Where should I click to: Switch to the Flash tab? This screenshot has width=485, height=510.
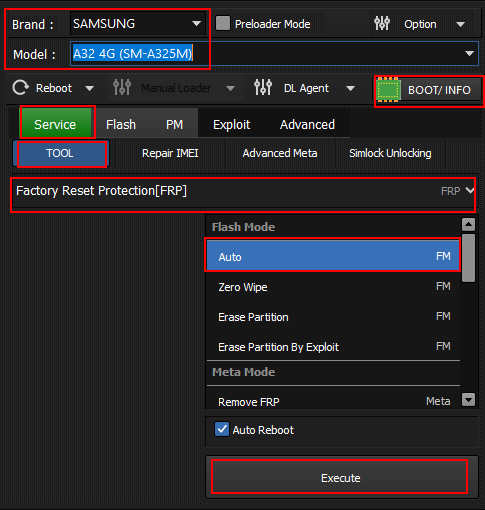(121, 125)
